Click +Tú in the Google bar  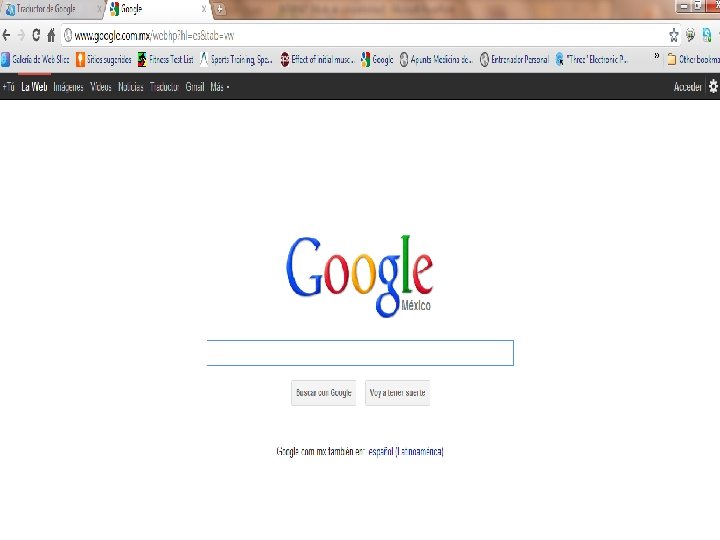(8, 87)
